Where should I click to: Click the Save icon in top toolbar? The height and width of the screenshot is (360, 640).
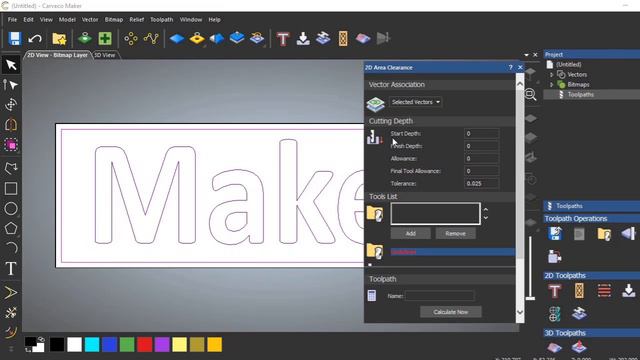[x=15, y=38]
